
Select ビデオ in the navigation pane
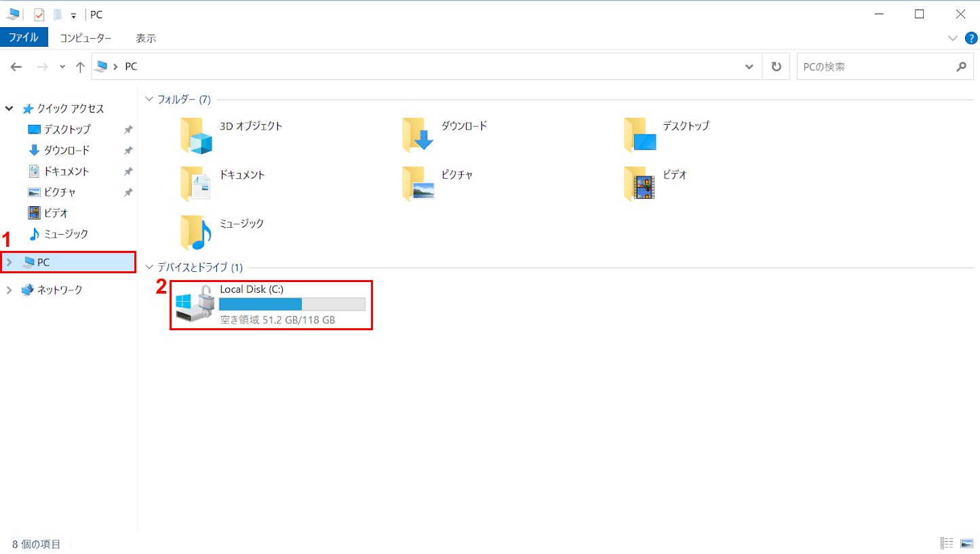pyautogui.click(x=56, y=213)
